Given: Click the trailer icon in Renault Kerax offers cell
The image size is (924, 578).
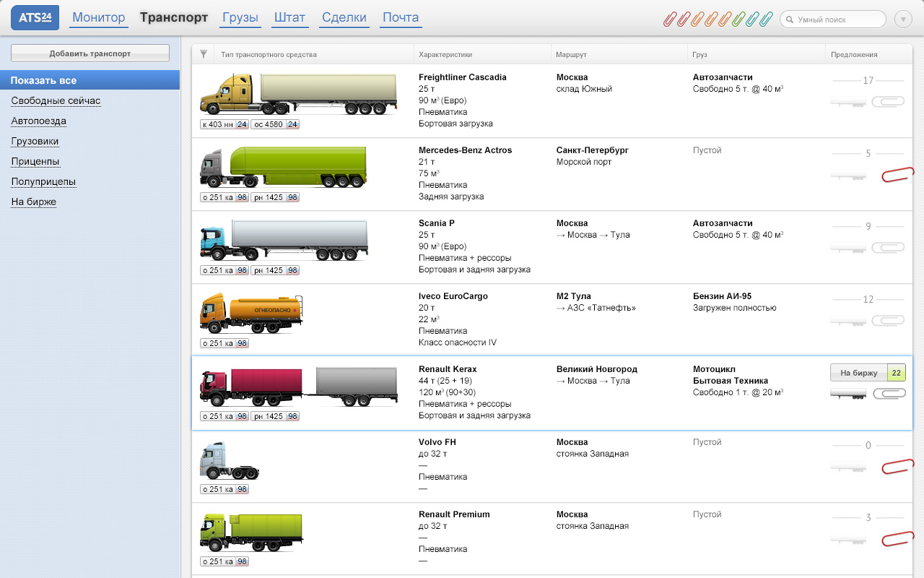Looking at the screenshot, I should (847, 394).
